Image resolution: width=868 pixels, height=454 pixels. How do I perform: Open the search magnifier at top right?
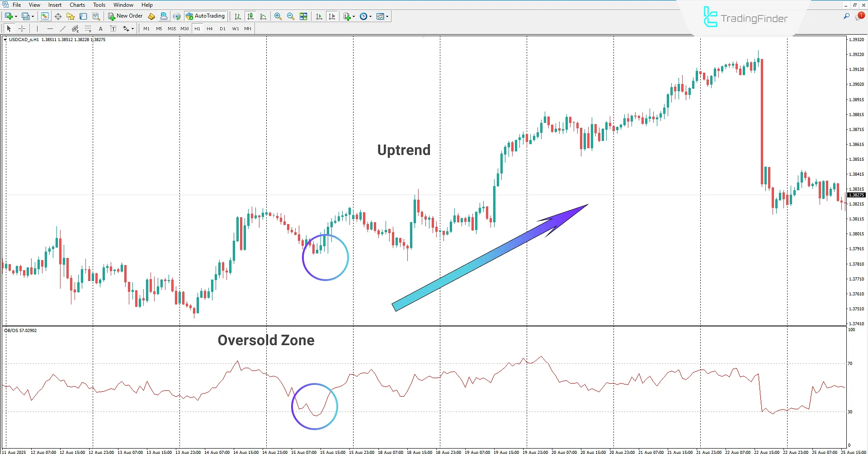(846, 16)
